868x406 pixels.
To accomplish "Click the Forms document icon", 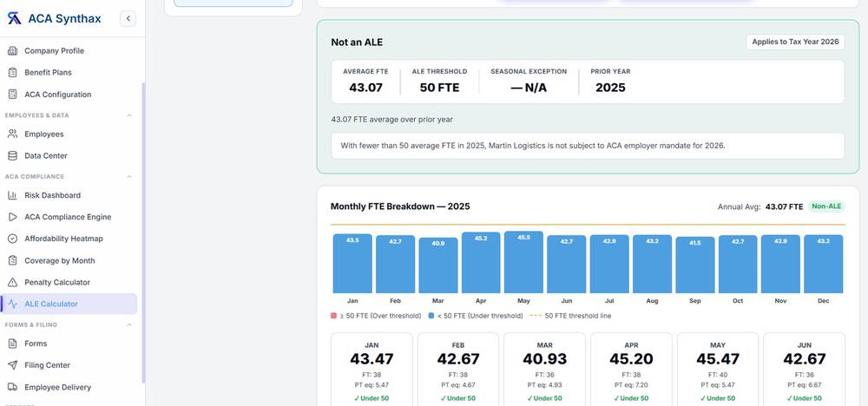I will [12, 344].
